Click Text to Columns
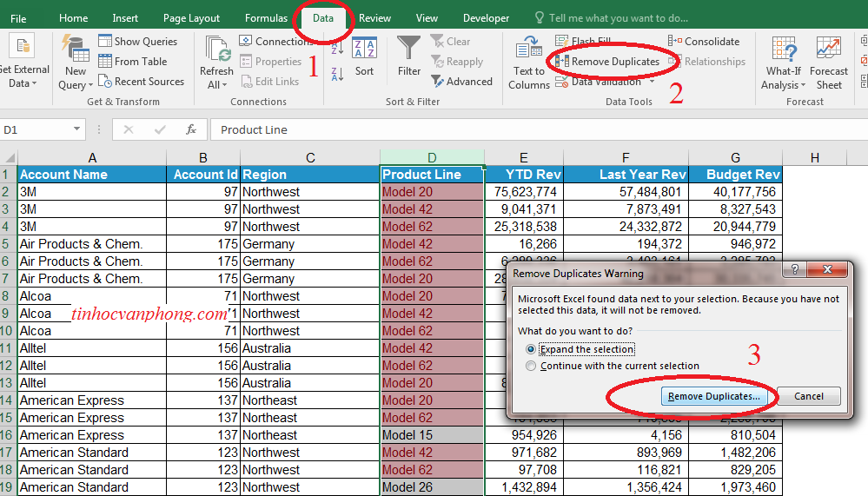Screen dimensions: 868x496 click(528, 63)
